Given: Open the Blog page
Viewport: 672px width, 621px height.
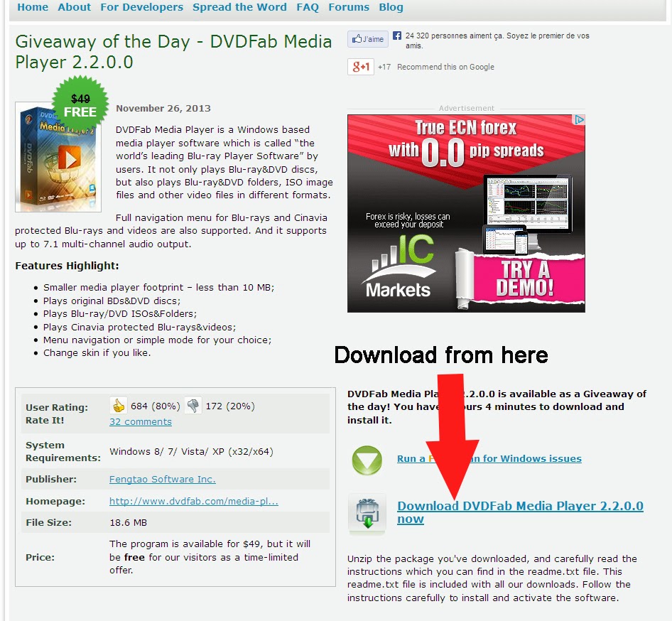Looking at the screenshot, I should [x=391, y=7].
